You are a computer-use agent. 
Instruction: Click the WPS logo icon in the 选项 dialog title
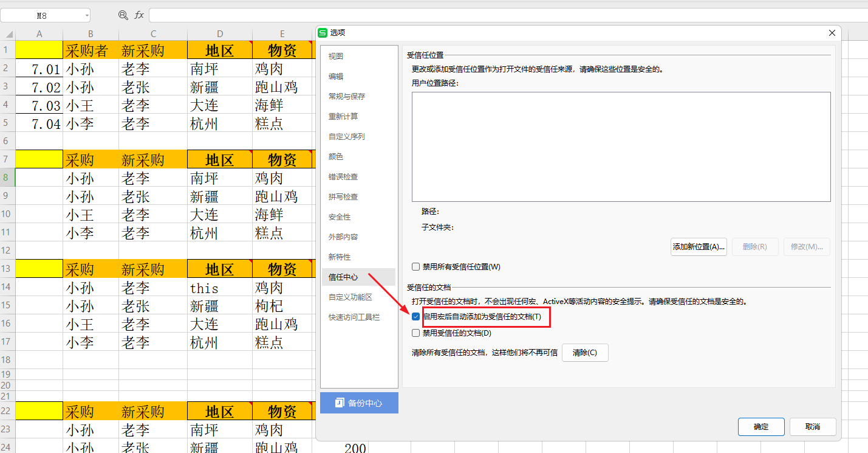click(x=323, y=33)
